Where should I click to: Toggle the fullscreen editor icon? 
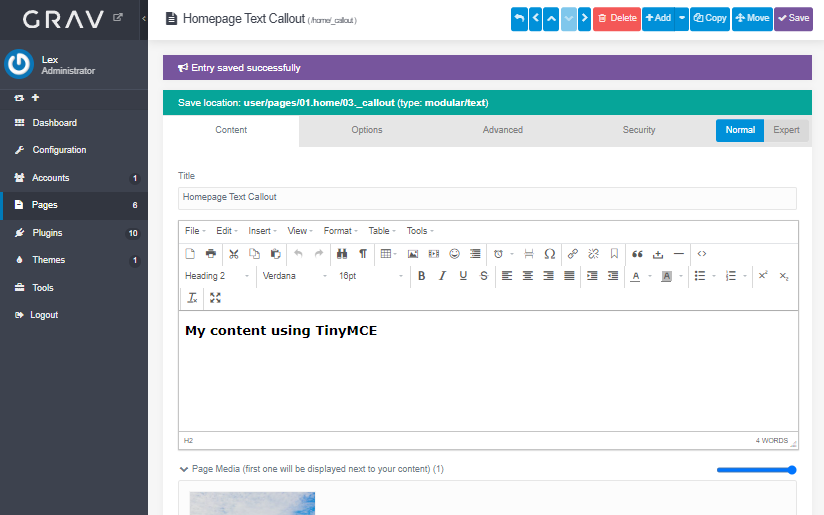point(215,298)
